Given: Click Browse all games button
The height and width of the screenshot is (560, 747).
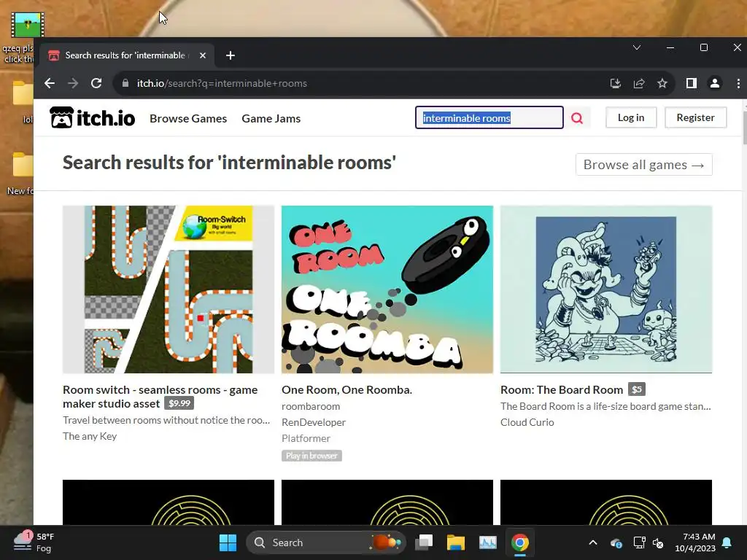Looking at the screenshot, I should tap(643, 165).
